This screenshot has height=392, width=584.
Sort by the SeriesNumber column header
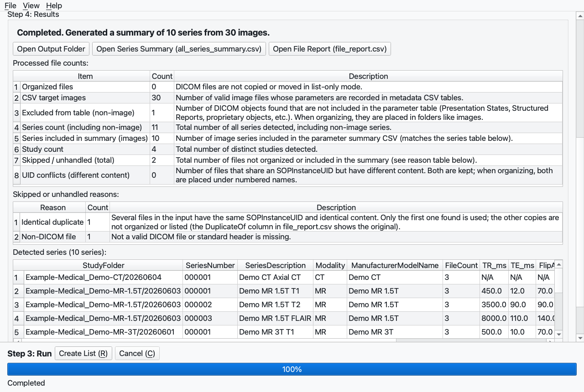(x=210, y=265)
